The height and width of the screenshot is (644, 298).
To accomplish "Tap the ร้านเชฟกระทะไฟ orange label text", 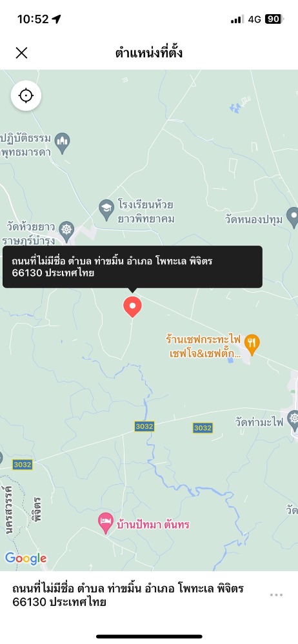I will pyautogui.click(x=203, y=346).
